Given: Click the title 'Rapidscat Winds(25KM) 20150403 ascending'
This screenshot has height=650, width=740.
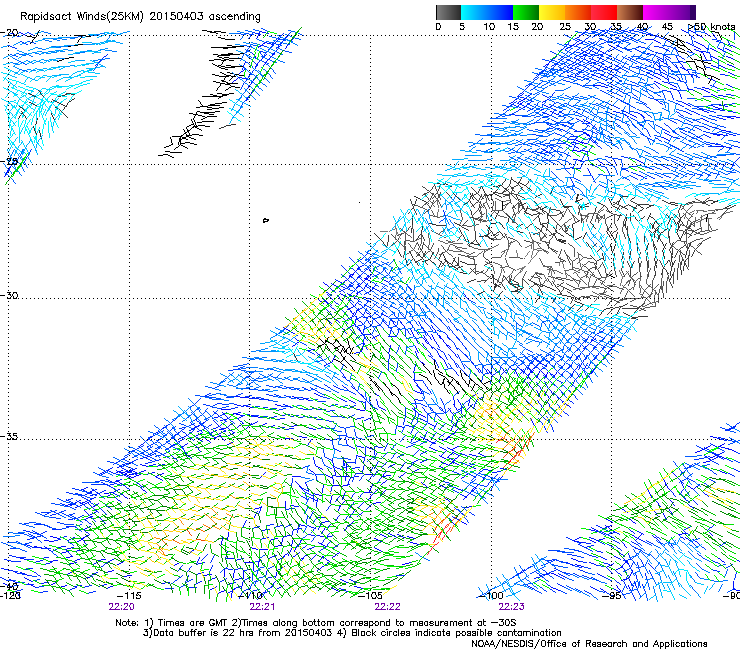Looking at the screenshot, I should point(140,17).
